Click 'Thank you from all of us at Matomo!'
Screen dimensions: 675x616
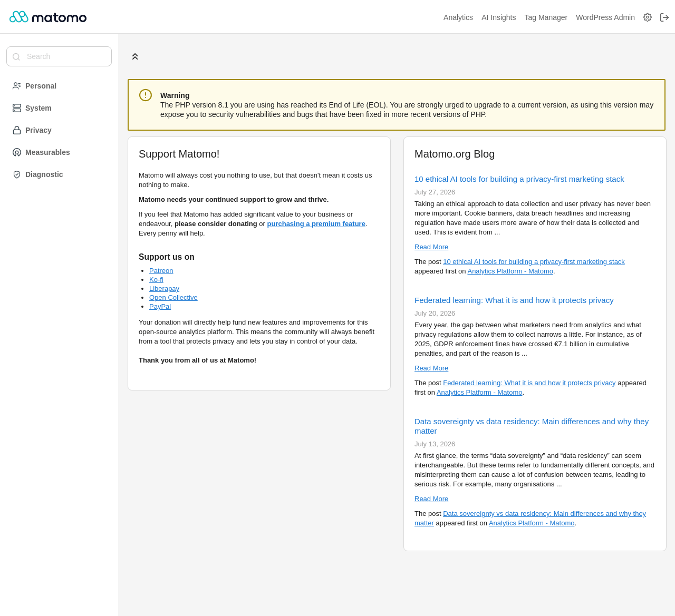[197, 360]
